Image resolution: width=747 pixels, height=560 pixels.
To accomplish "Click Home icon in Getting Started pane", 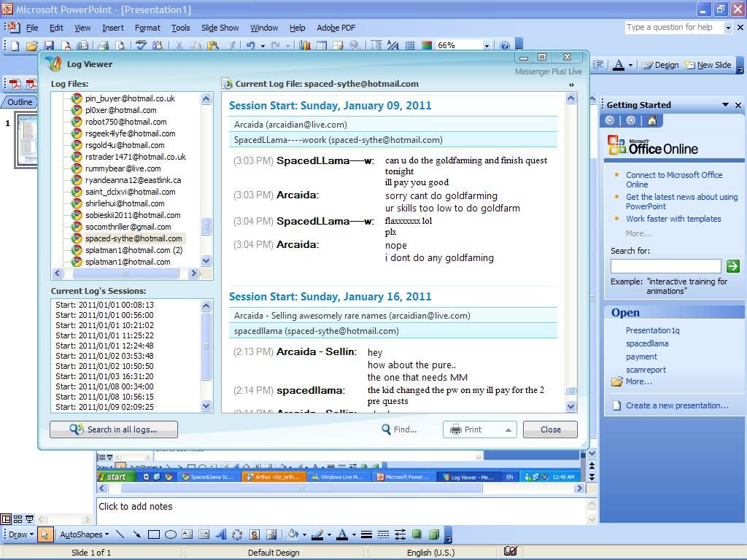I will pos(651,120).
